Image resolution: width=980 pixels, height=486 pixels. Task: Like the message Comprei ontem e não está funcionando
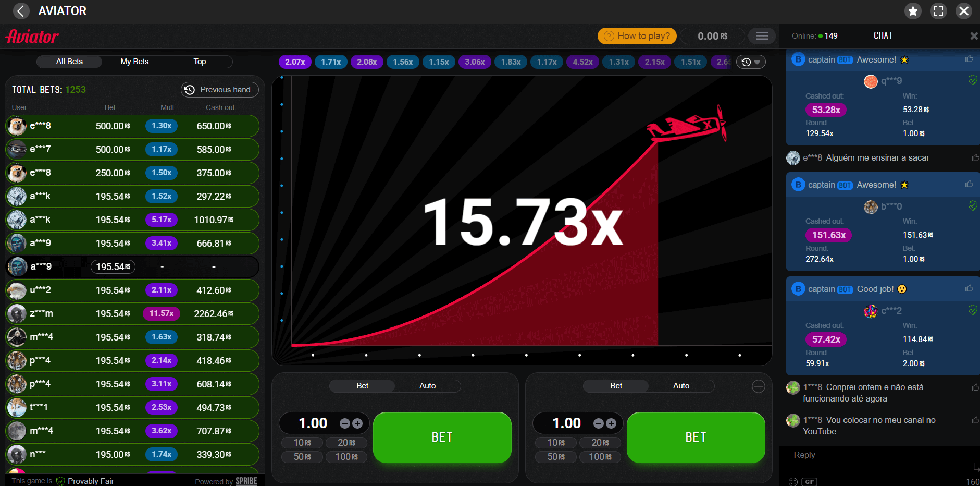coord(975,387)
